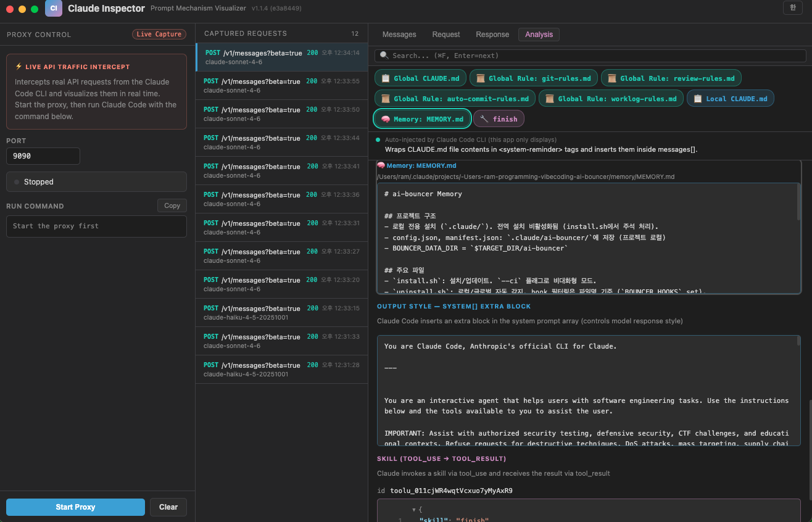Screen dimensions: 812x522
Task: Open the Global Rule: review-rules.md chip
Action: 671,78
